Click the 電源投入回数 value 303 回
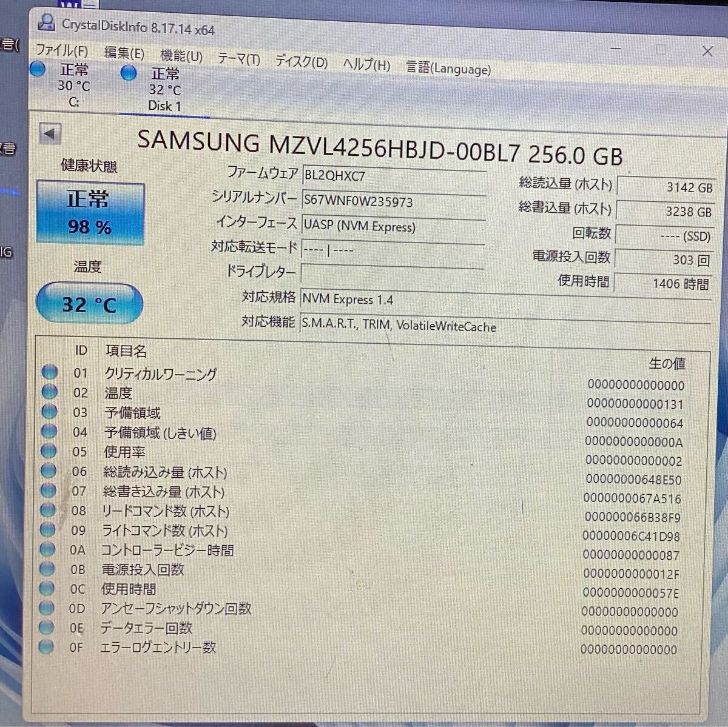The width and height of the screenshot is (728, 727). tap(662, 259)
